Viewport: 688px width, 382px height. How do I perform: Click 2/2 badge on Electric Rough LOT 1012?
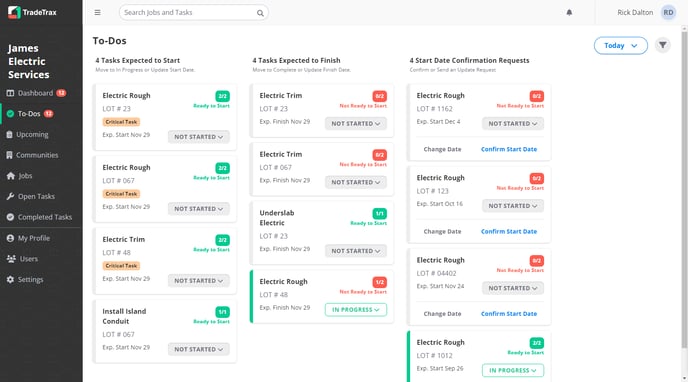click(x=537, y=343)
